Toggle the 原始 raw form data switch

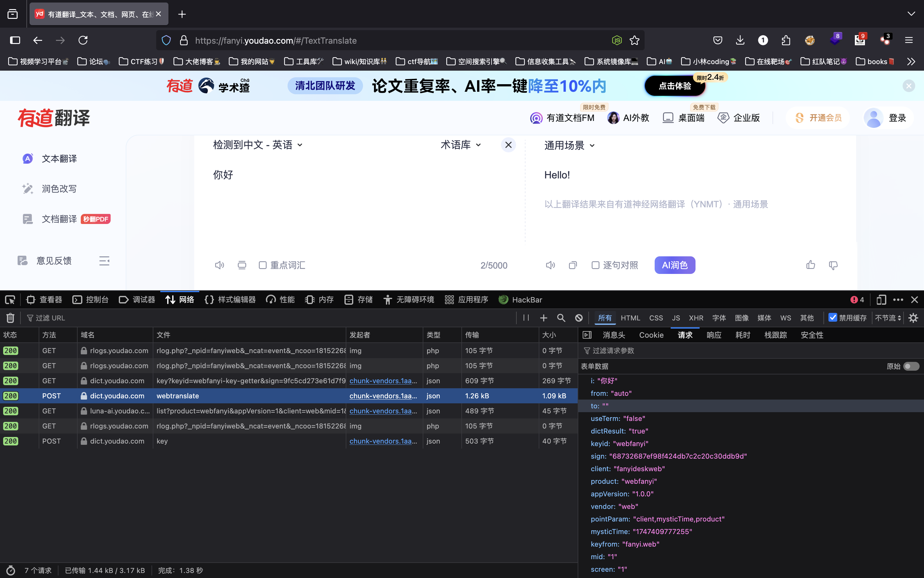tap(911, 366)
